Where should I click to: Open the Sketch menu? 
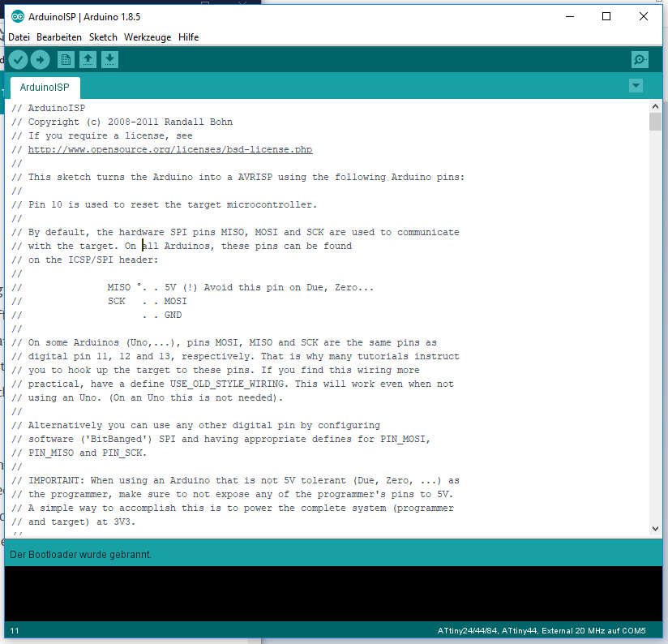pyautogui.click(x=103, y=37)
